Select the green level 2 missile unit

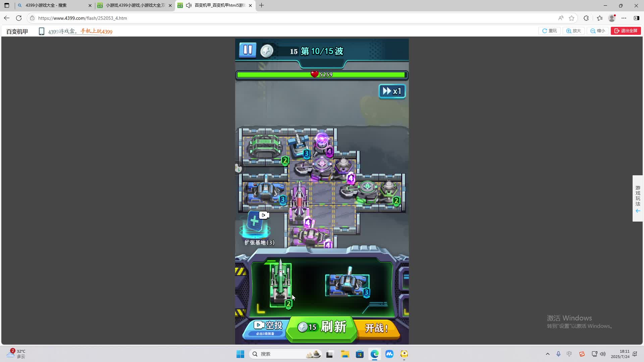pos(280,285)
